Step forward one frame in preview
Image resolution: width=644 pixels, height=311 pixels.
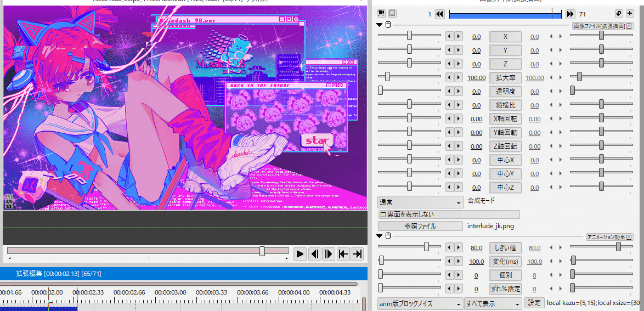coord(329,255)
